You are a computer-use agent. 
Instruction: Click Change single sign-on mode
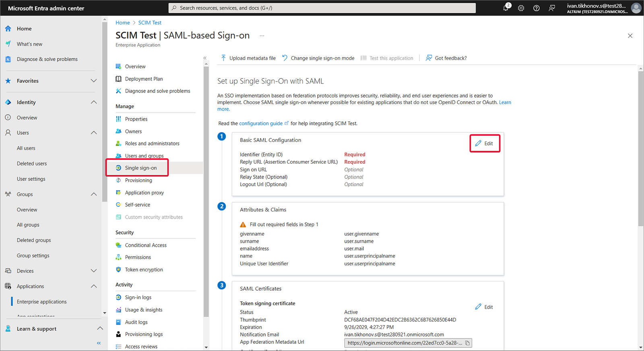(322, 58)
